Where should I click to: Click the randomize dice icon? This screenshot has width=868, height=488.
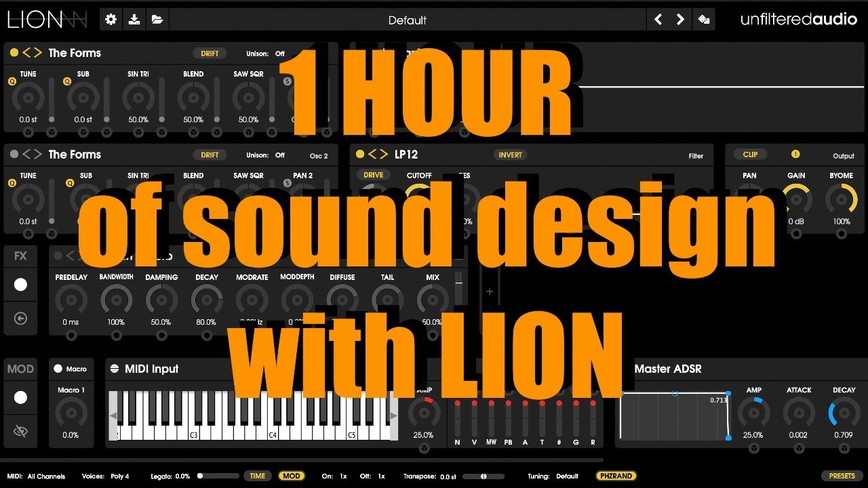click(704, 20)
